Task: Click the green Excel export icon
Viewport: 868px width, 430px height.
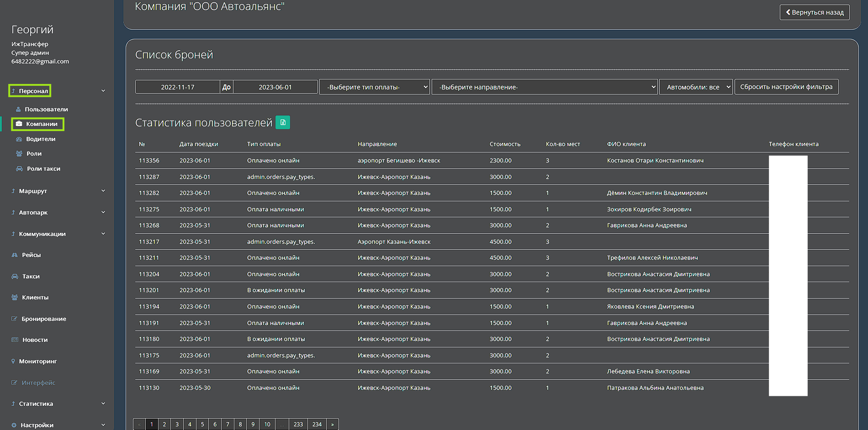Action: tap(283, 122)
